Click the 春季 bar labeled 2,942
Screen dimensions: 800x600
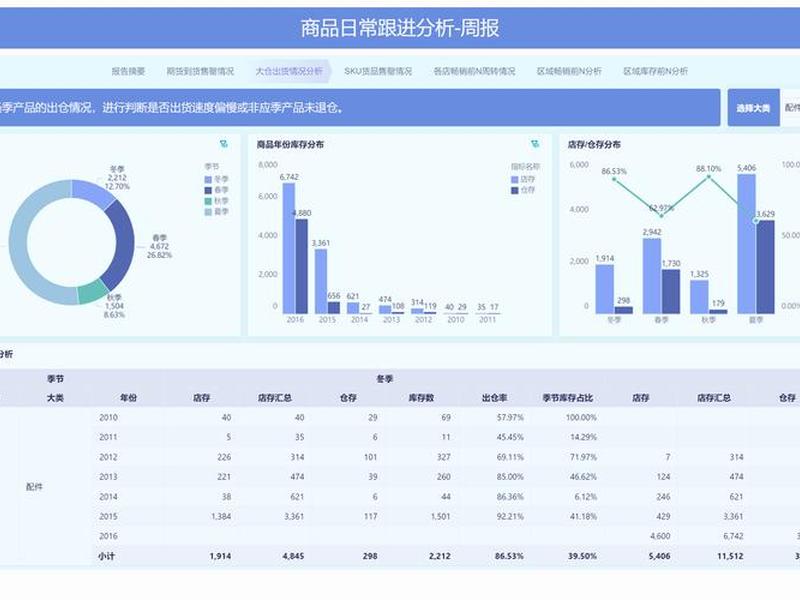click(652, 276)
